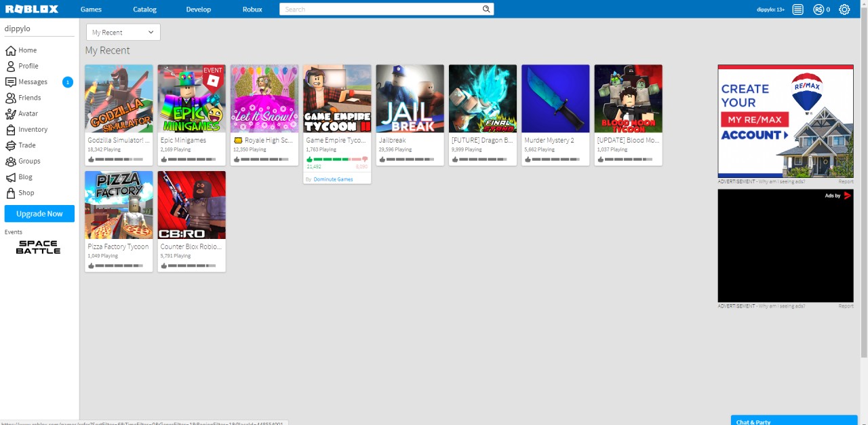Image resolution: width=868 pixels, height=425 pixels.
Task: Click Why am I seeing ads under RE/MAX
Action: pyautogui.click(x=782, y=182)
